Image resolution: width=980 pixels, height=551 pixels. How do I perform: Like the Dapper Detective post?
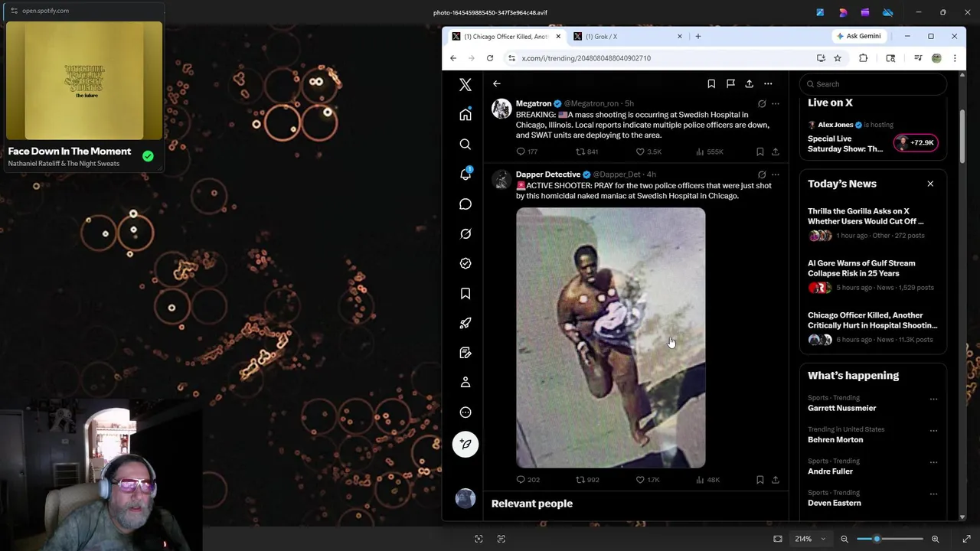640,480
